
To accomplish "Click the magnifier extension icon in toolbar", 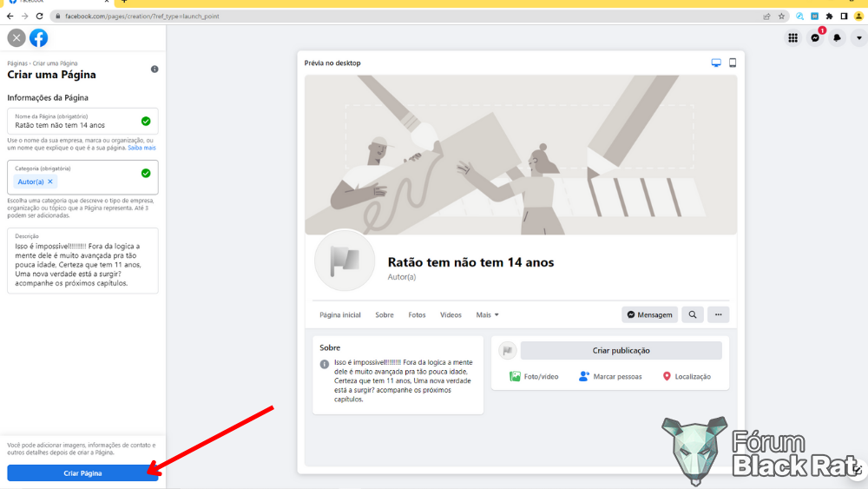I will tap(800, 16).
